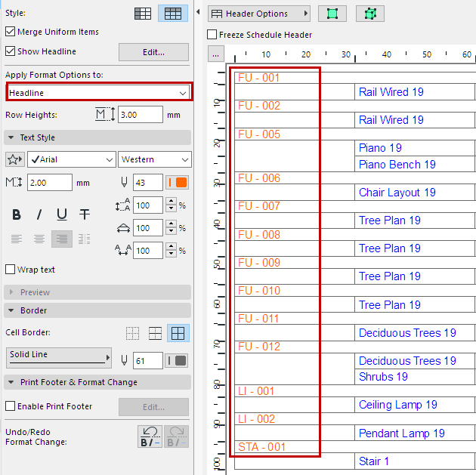The image size is (476, 475).
Task: Select the first table Style icon
Action: (143, 14)
